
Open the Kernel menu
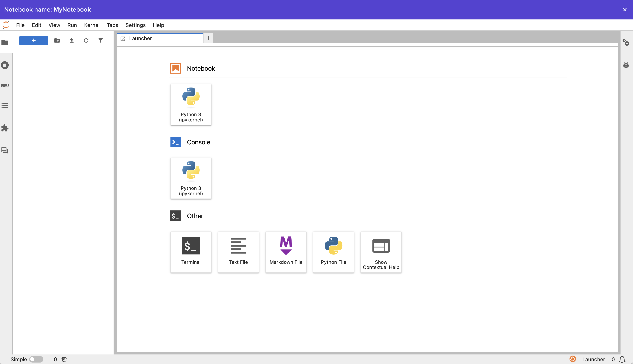point(92,25)
